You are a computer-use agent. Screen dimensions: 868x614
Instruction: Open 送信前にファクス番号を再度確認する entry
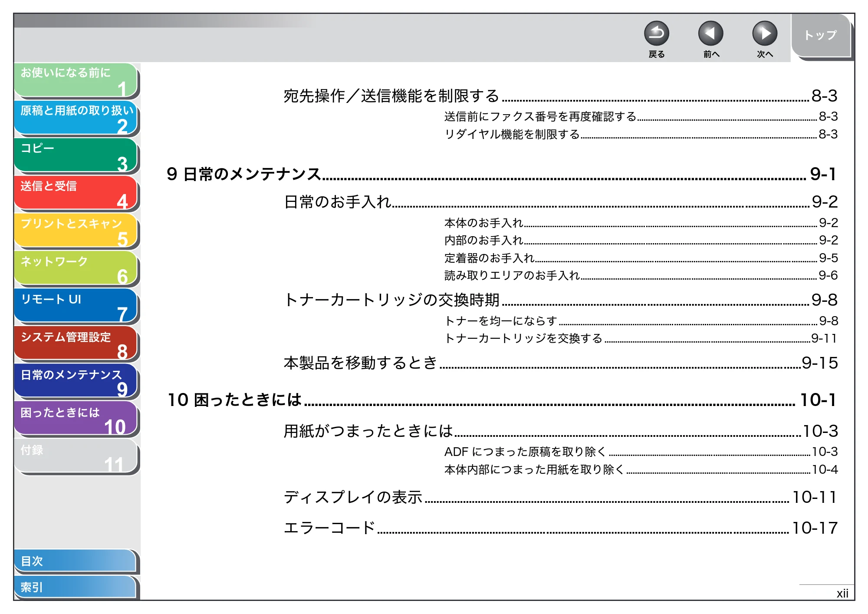click(x=641, y=116)
